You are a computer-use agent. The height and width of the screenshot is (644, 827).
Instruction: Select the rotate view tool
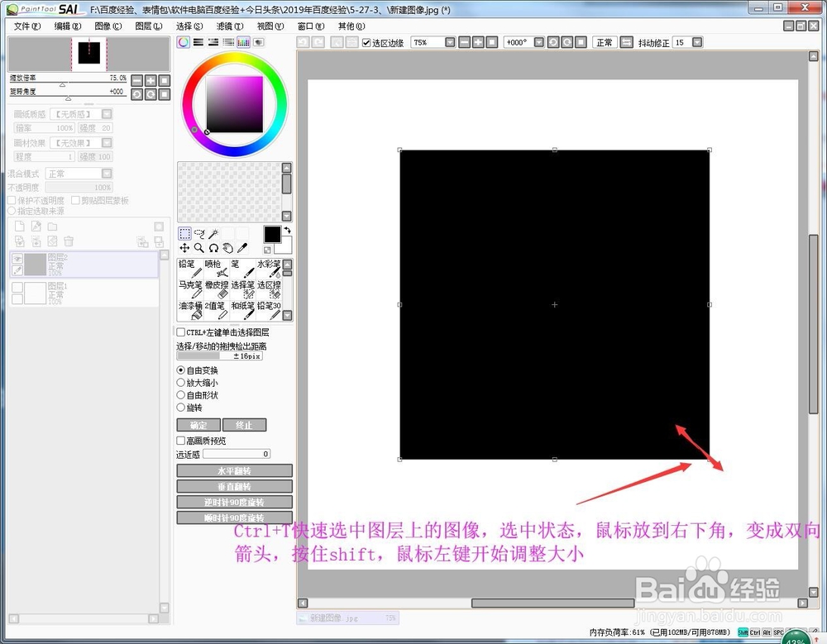213,248
